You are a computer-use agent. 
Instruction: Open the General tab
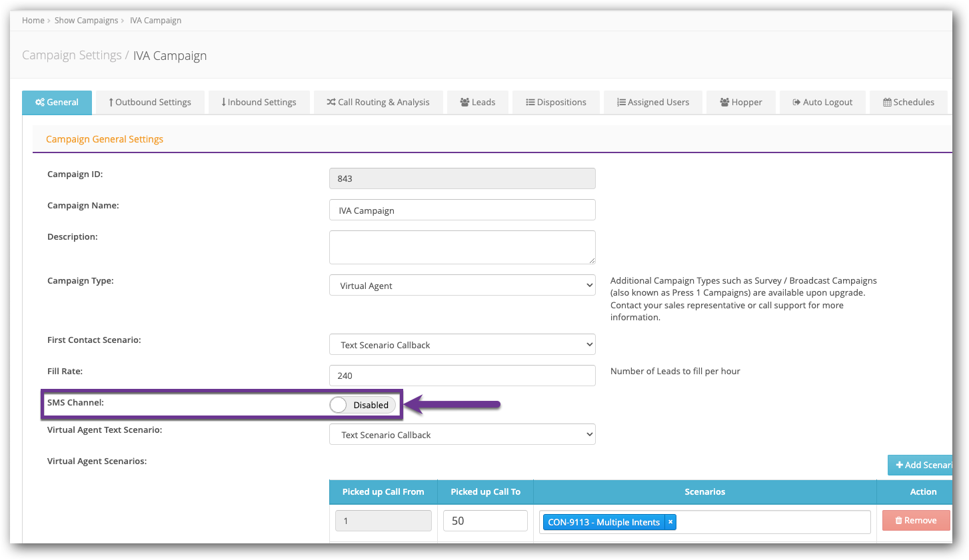tap(57, 102)
